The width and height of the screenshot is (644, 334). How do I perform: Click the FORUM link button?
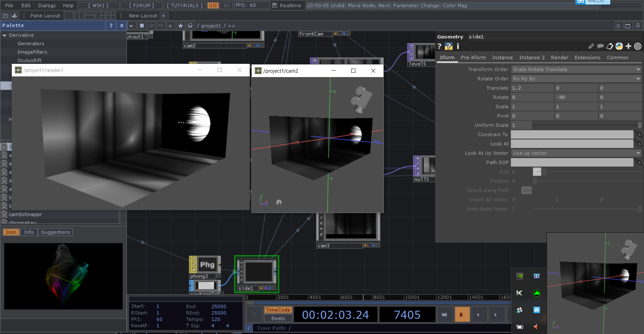[x=141, y=5]
